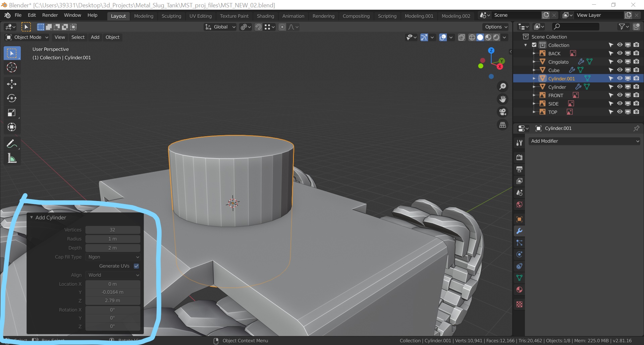Open the Options dropdown

tap(496, 27)
